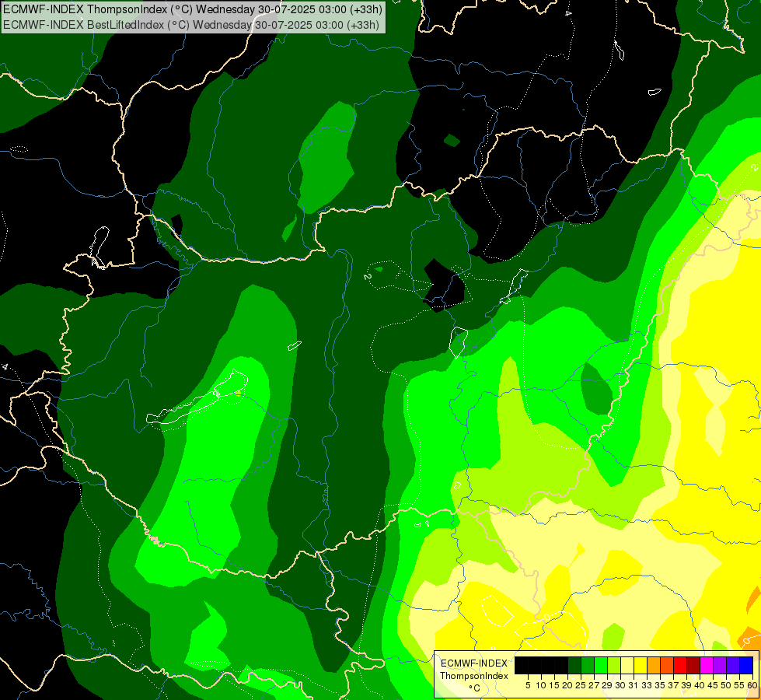Select the orange-red 35–37 legend swatch

click(667, 665)
